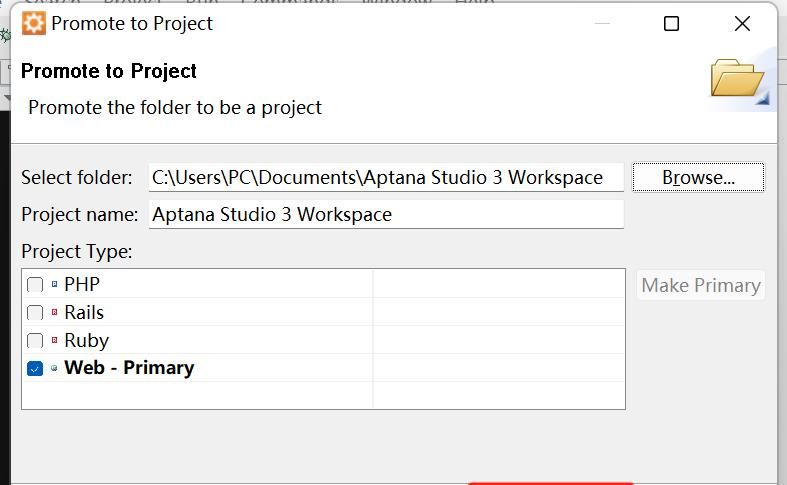Select the Rails row label
Viewport: 787px width, 485px height.
(84, 313)
